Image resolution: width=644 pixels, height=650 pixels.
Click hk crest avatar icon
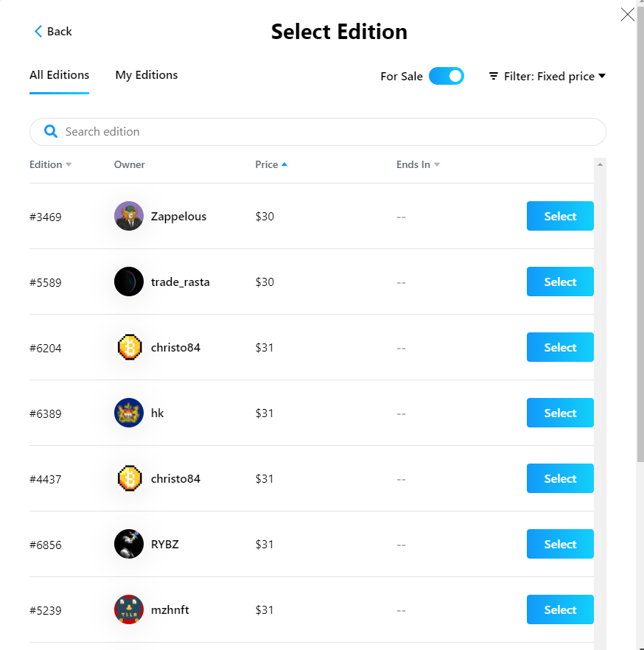[x=129, y=413]
